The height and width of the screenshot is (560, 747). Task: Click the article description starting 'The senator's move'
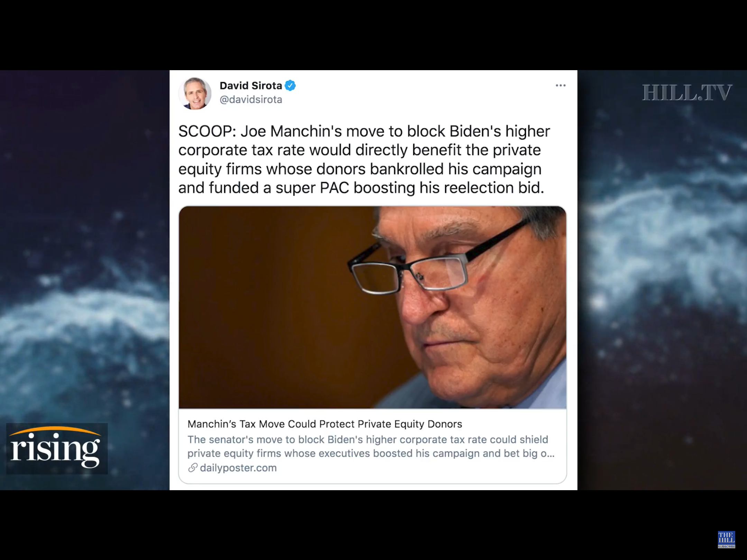tap(371, 446)
